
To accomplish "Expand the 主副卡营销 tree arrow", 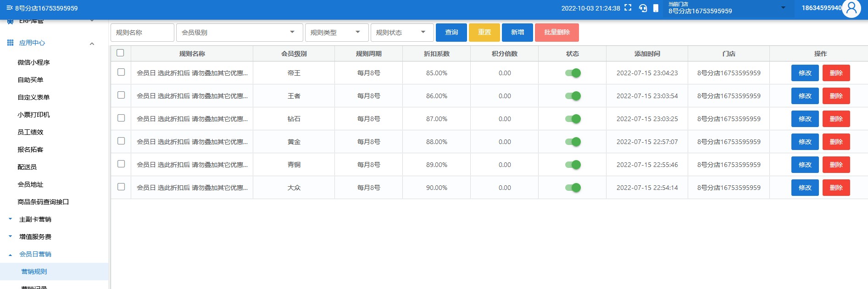I will pos(10,219).
